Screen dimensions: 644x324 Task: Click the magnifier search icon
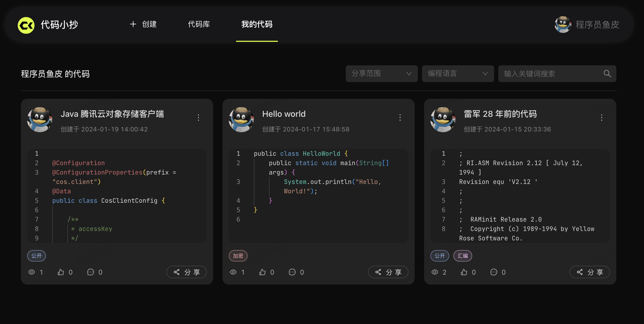point(607,74)
